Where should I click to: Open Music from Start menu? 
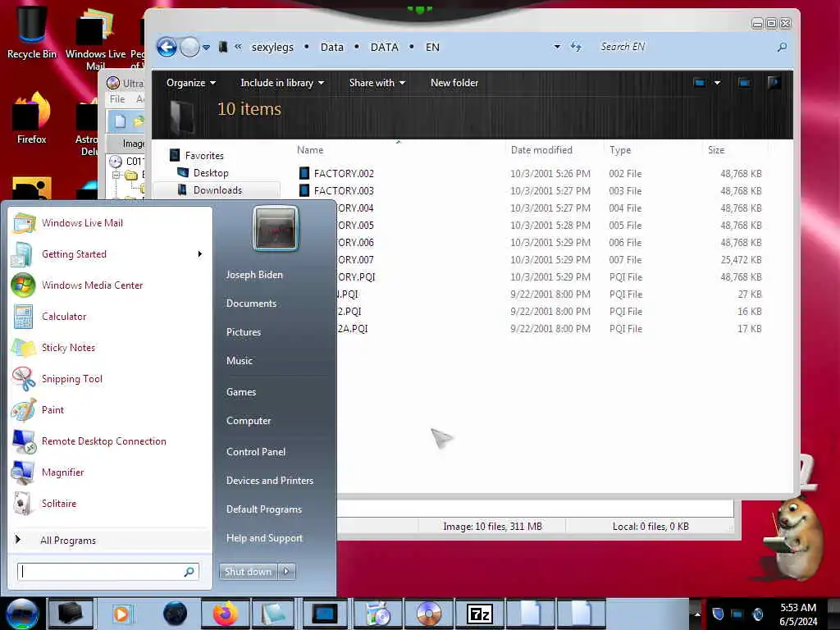(x=239, y=361)
